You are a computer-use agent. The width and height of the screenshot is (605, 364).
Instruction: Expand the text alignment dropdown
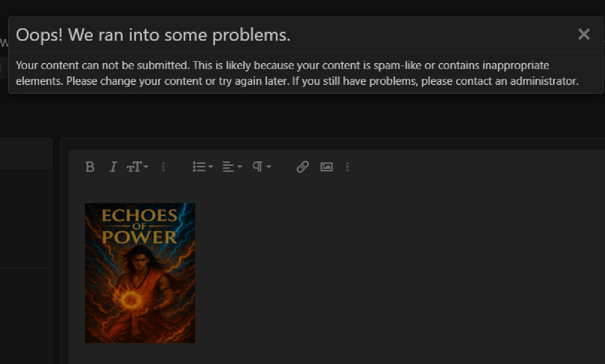[x=232, y=167]
